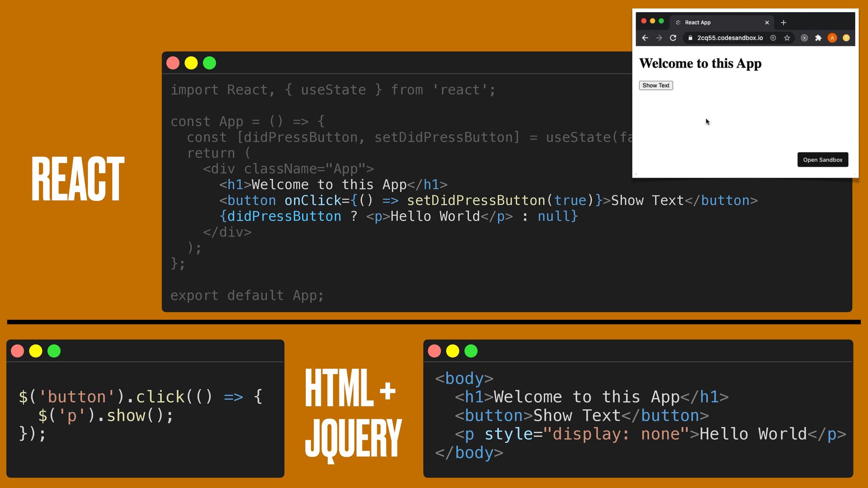Click the '{didPressButton ?' expression in code
Viewport: 868px width, 488px height.
click(x=288, y=216)
